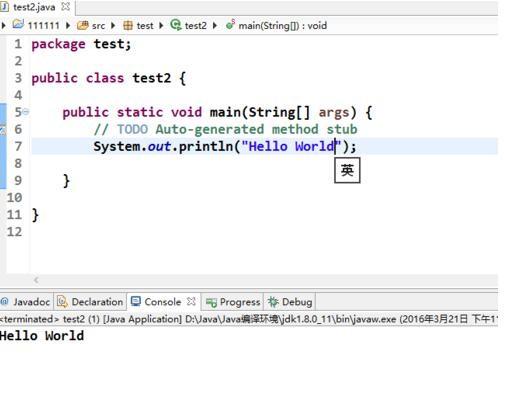Screen dimensions: 506x407
Task: Collapse the main method fold marker on line 5
Action: (x=26, y=112)
